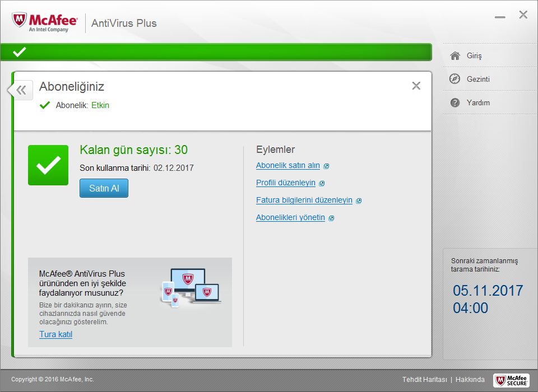
Task: Click Kalan gün sayısı: 30 text
Action: tap(133, 150)
